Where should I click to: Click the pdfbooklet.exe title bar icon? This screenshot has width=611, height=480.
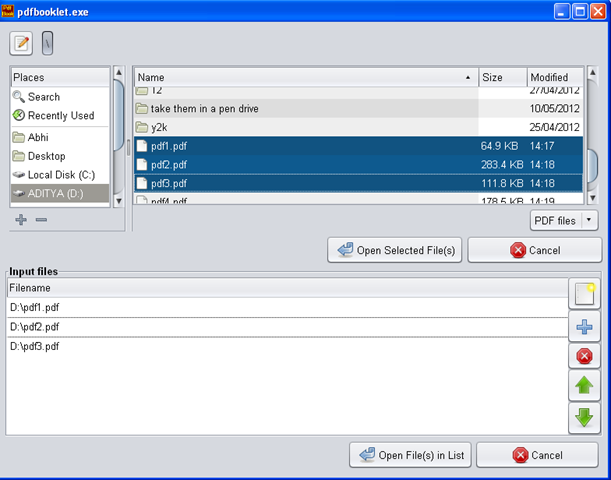tap(7, 11)
